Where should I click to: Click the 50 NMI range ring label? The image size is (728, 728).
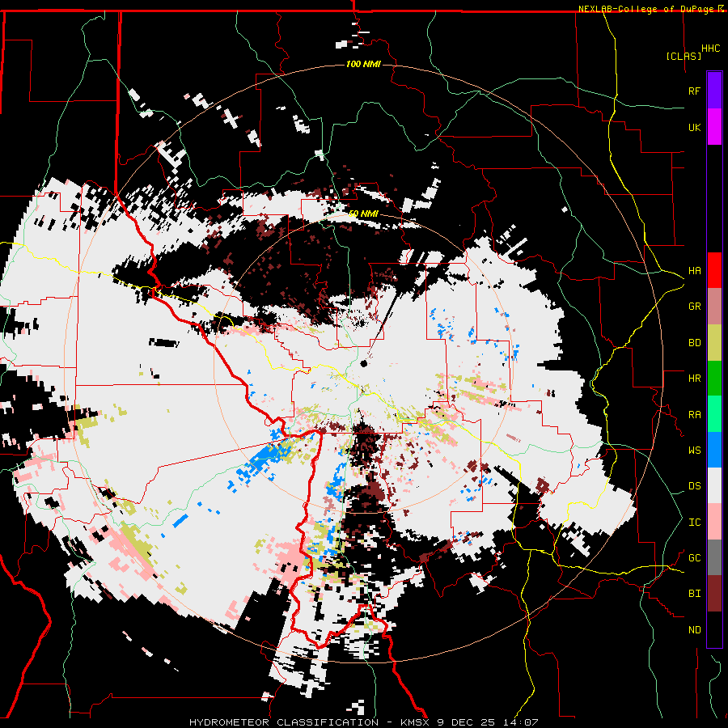pyautogui.click(x=363, y=214)
